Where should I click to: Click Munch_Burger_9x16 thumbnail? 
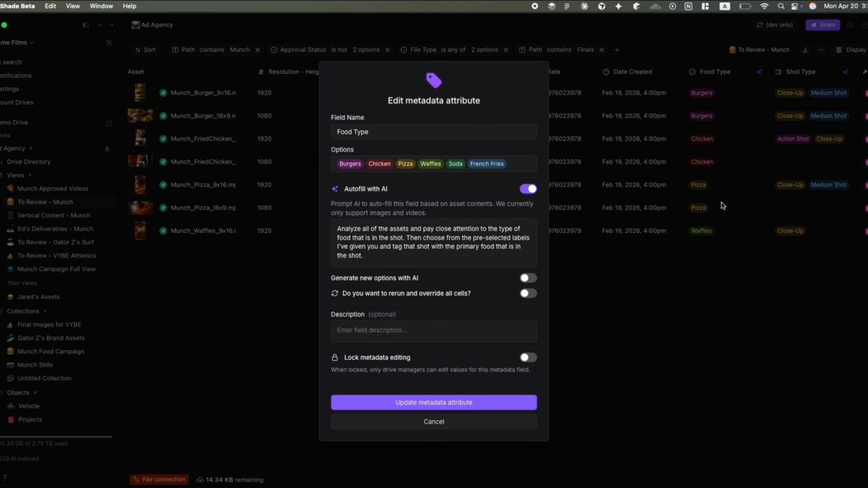pyautogui.click(x=140, y=93)
